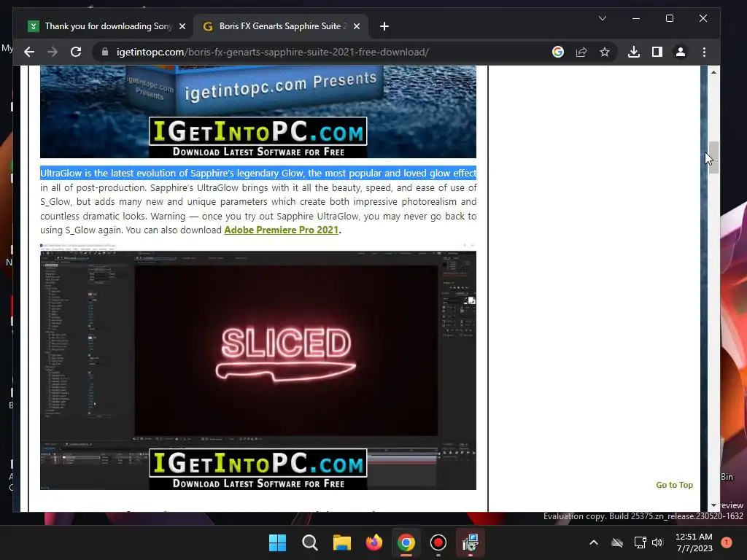This screenshot has width=747, height=560.
Task: Click the page scrollbar thumb
Action: tap(713, 157)
